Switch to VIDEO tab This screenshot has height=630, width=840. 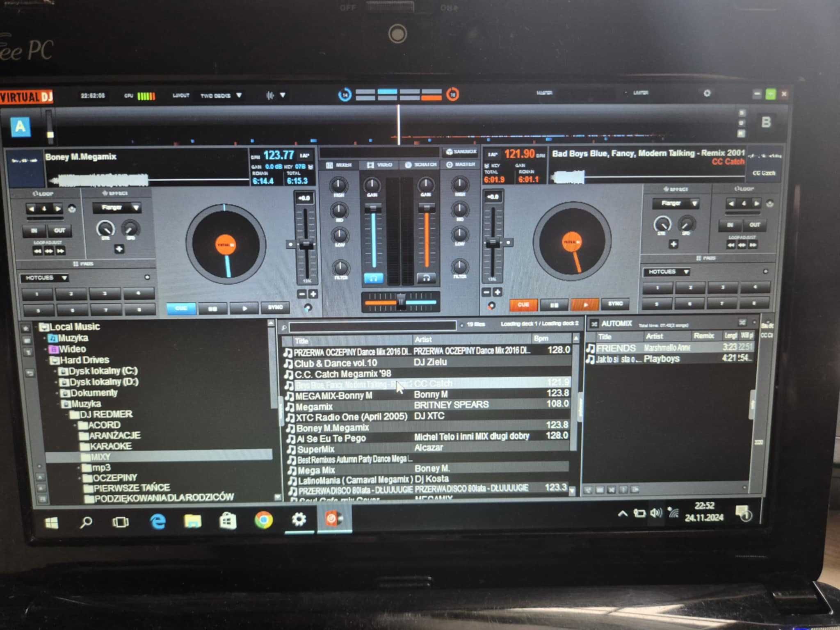(379, 165)
